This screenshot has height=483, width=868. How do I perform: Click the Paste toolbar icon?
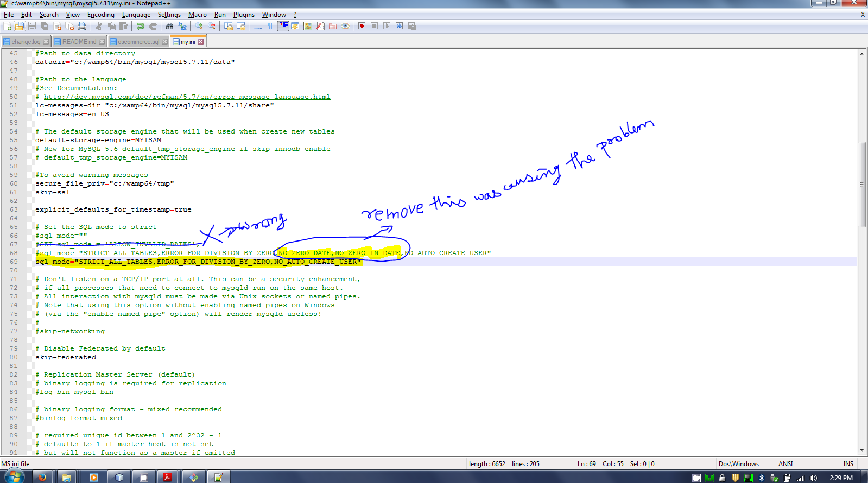(124, 26)
